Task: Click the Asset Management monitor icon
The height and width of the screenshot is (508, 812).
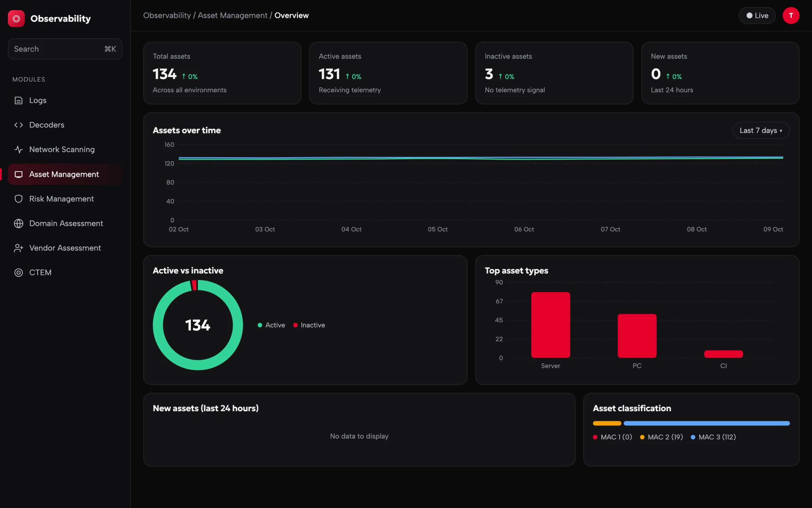Action: [x=19, y=174]
